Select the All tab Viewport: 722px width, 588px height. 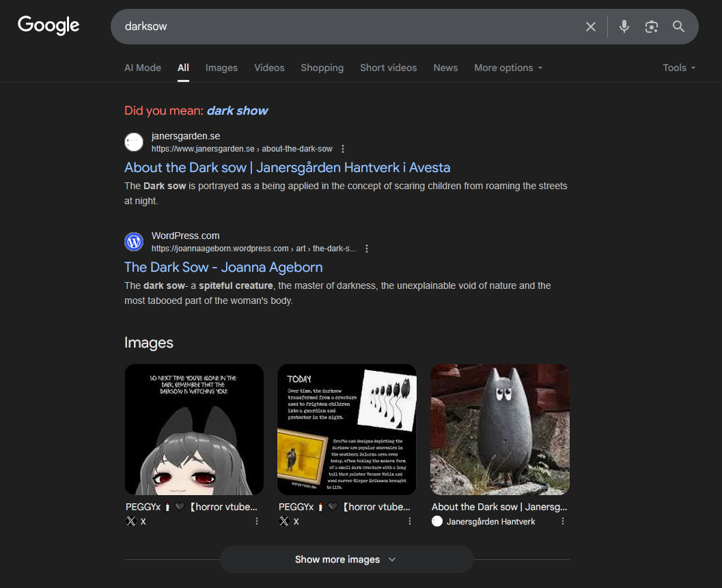[x=183, y=68]
